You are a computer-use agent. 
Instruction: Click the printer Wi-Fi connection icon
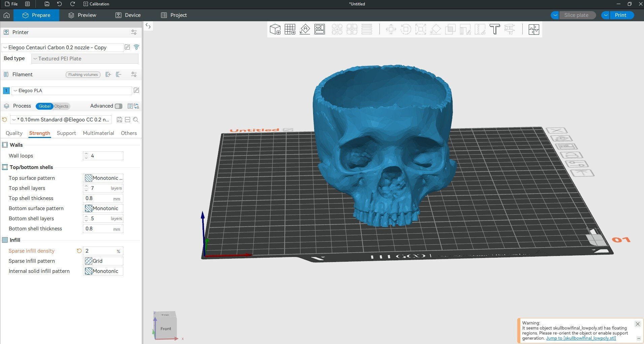[x=136, y=47]
